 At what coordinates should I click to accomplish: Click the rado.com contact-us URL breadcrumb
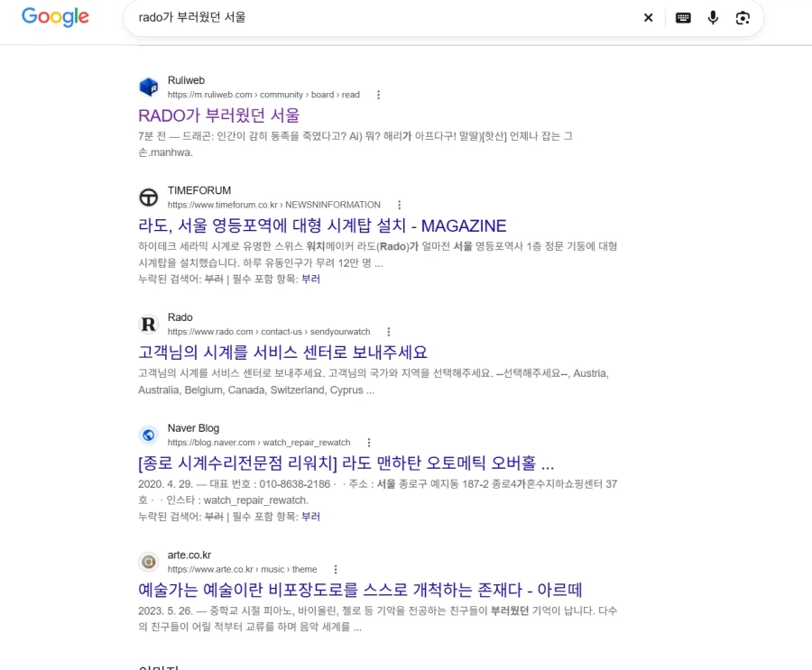point(269,332)
